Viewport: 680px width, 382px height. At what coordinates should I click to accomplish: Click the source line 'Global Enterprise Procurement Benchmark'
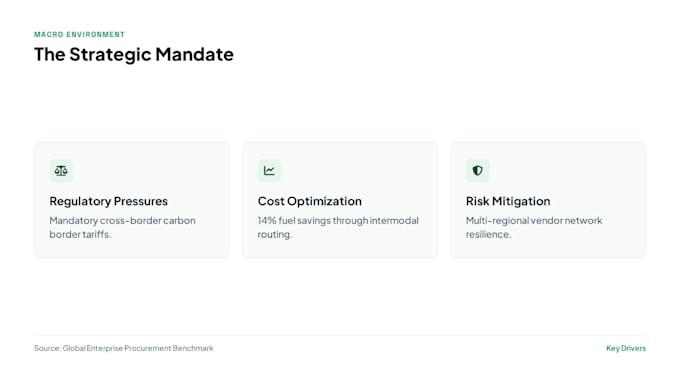[x=124, y=348]
